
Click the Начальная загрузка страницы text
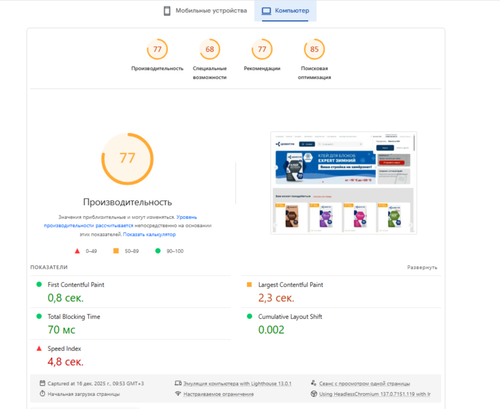84,394
